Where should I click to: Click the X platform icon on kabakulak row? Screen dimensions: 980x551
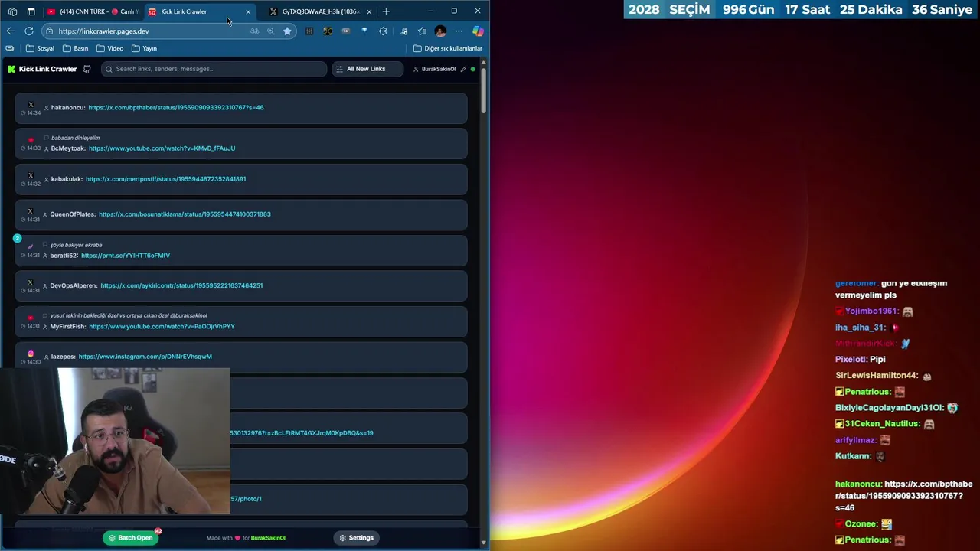31,175
